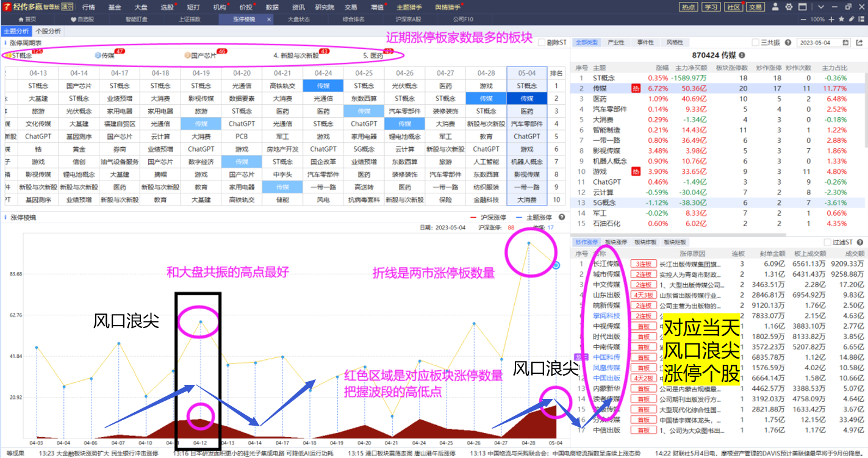Toggle the 三共振 checkbox
Image resolution: width=868 pixels, height=458 pixels.
click(x=756, y=43)
